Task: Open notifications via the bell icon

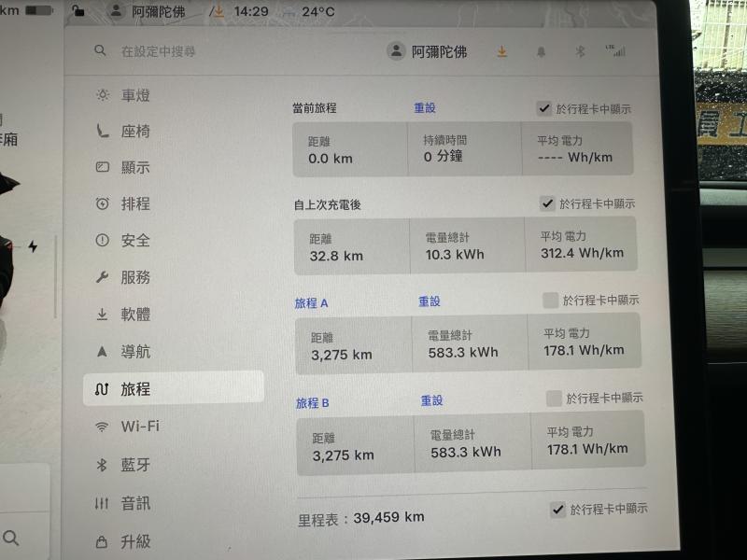Action: click(x=541, y=52)
